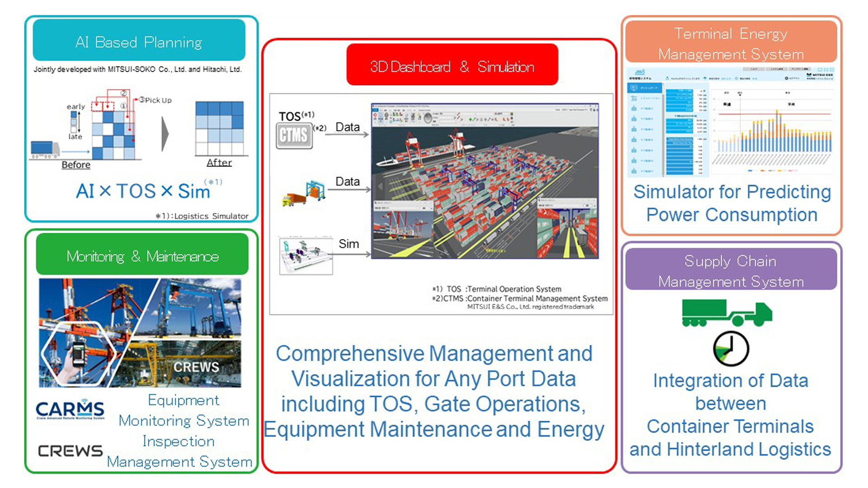Click 'CTMS :Container Terminal Management System' footnote

click(x=520, y=298)
